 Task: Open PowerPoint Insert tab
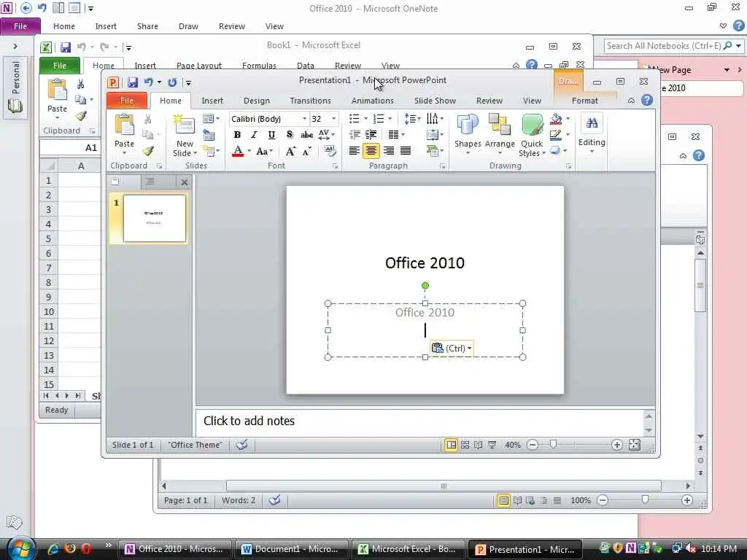click(x=212, y=101)
